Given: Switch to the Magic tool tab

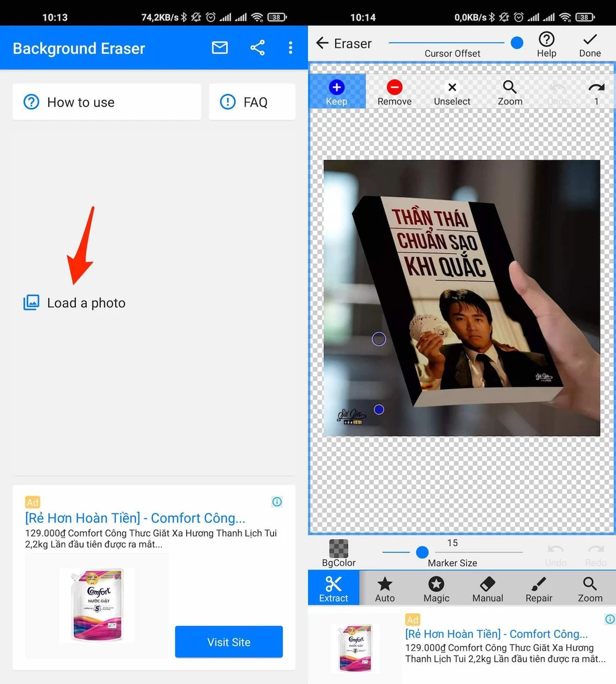Looking at the screenshot, I should (x=436, y=589).
